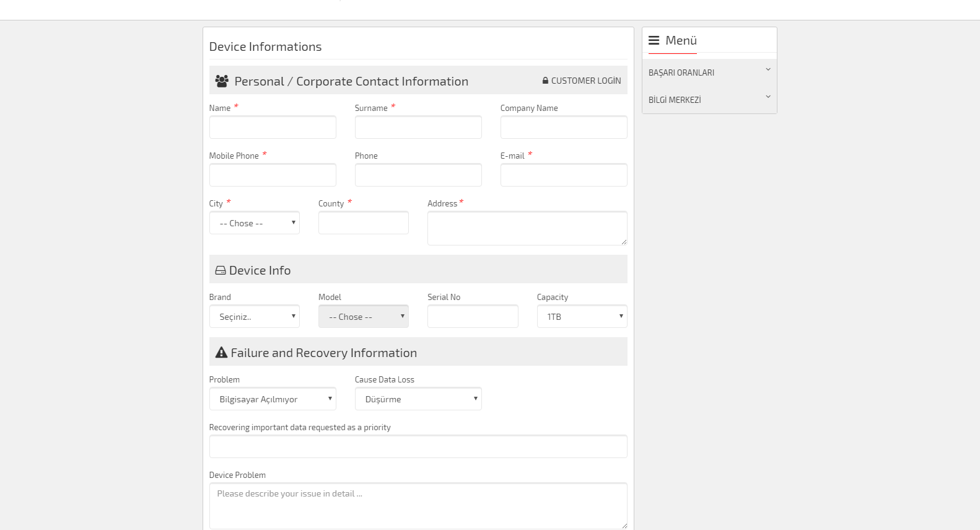The width and height of the screenshot is (980, 530).
Task: Click the users icon beside Personal / Corporate
Action: click(222, 81)
